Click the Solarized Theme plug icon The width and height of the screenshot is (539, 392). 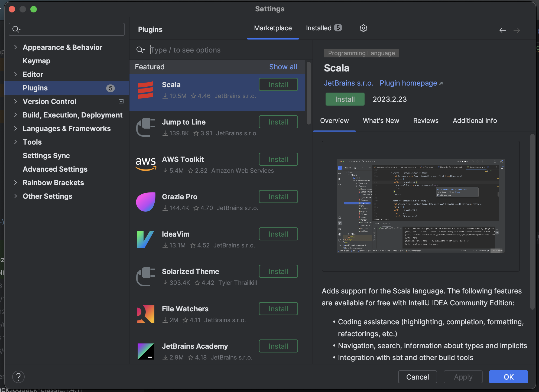(146, 277)
